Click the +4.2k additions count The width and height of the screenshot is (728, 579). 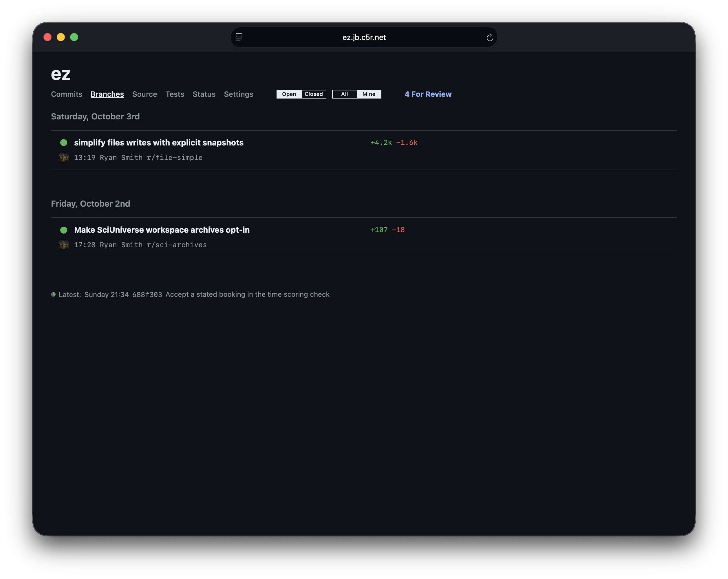(x=381, y=143)
